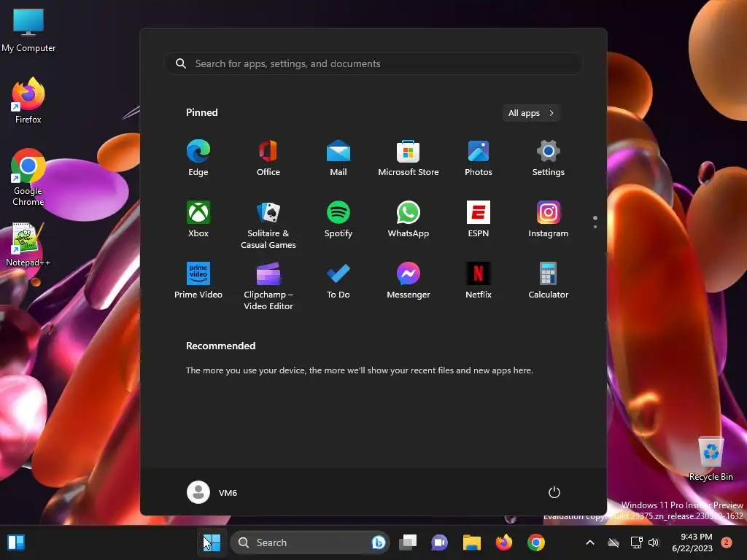Open the Chat (Teams) taskbar icon

tap(439, 542)
